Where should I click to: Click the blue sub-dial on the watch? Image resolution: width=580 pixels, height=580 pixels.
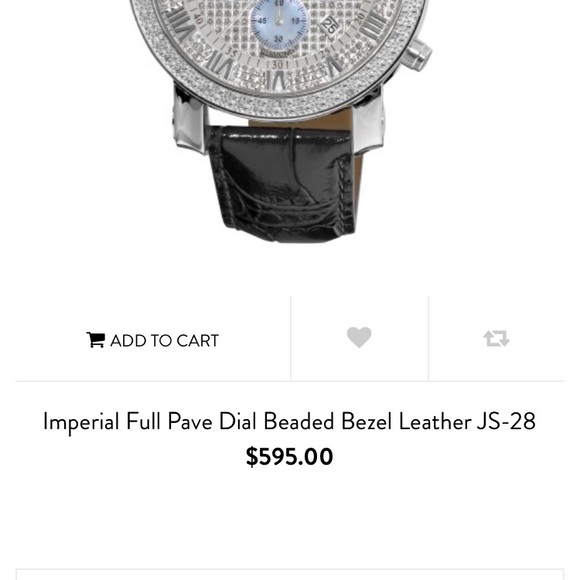pyautogui.click(x=279, y=23)
